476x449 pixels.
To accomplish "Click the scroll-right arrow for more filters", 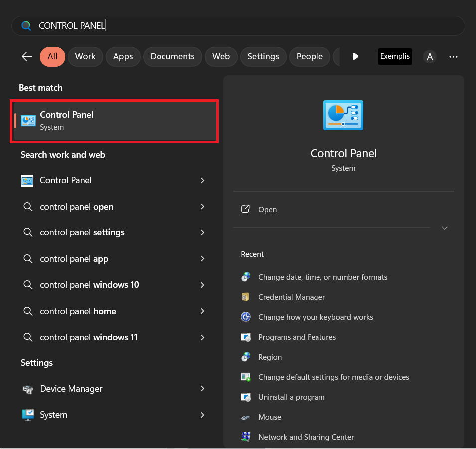I will coord(355,56).
